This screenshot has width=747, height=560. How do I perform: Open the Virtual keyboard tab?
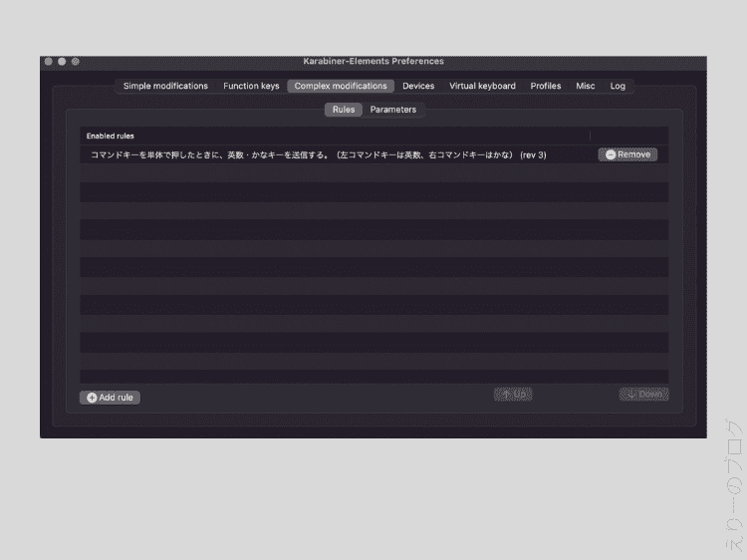pos(482,86)
